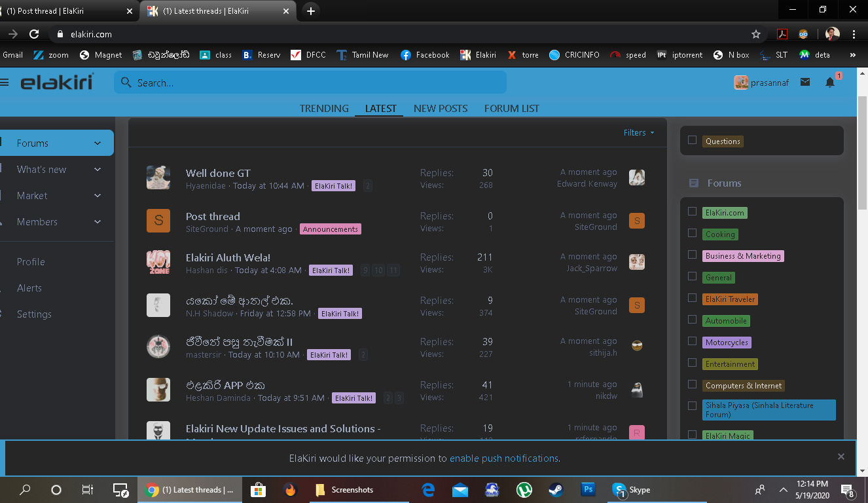This screenshot has width=868, height=503.
Task: Open the Well done GT thread
Action: click(218, 173)
